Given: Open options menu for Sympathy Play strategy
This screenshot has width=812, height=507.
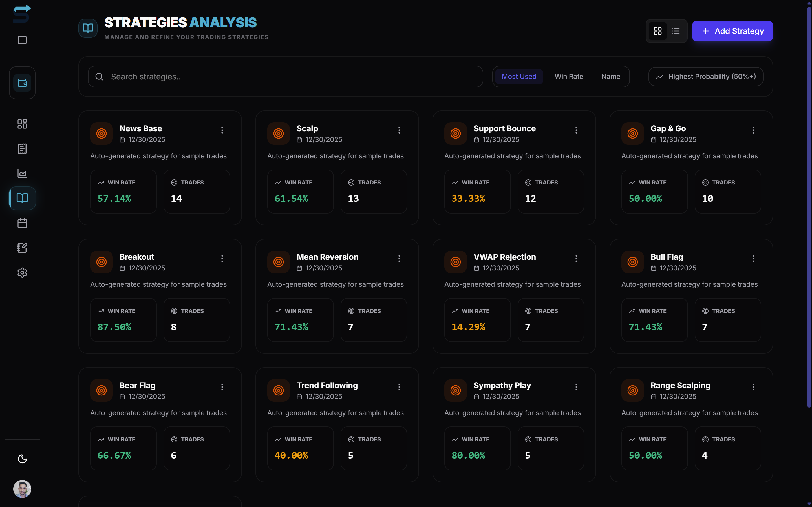Looking at the screenshot, I should click(576, 387).
